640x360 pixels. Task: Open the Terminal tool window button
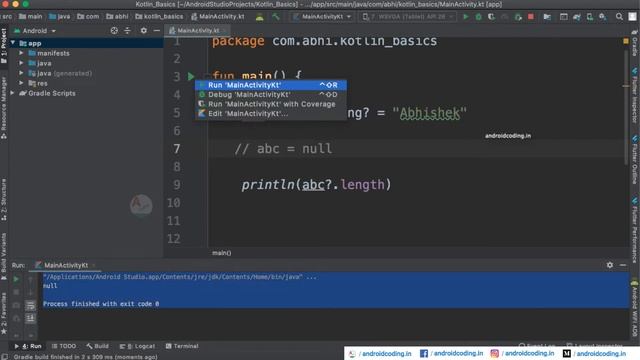(x=182, y=346)
